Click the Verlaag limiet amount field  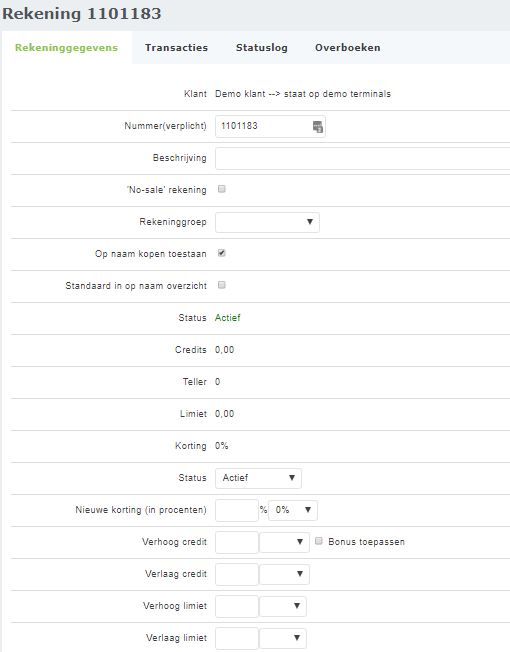(237, 638)
